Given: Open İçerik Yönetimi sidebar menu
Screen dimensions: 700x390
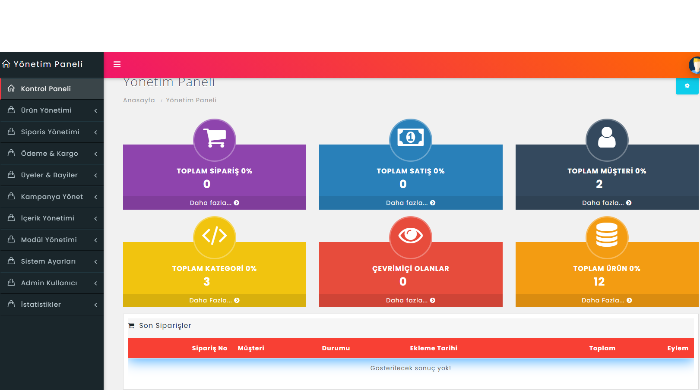Looking at the screenshot, I should [x=52, y=218].
